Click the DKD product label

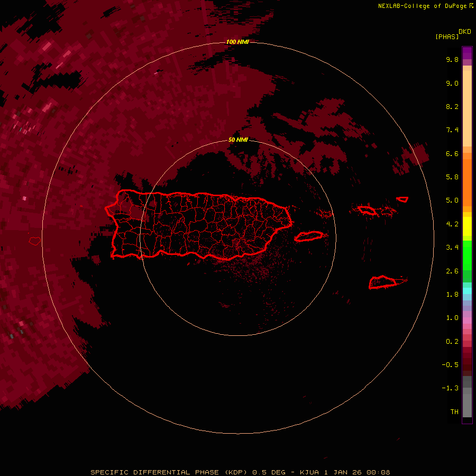(465, 32)
